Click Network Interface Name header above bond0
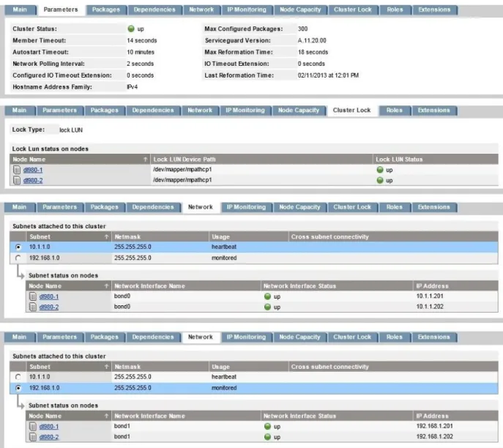The height and width of the screenshot is (448, 503). point(186,285)
